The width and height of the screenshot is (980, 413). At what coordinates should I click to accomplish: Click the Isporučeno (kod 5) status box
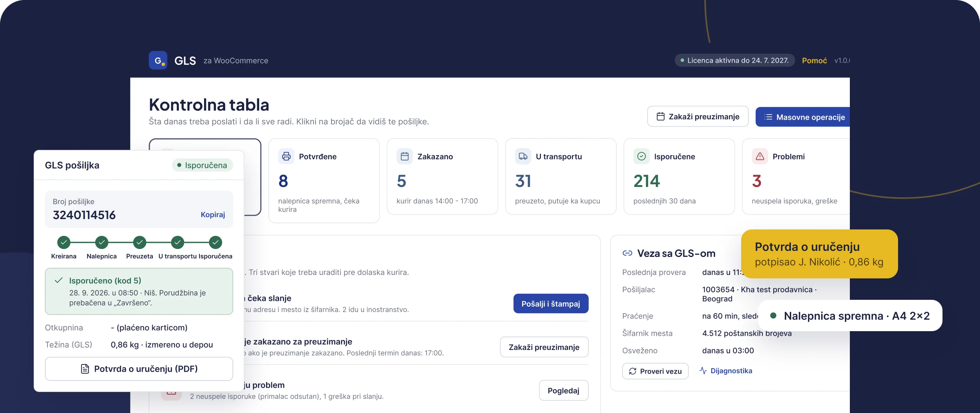pyautogui.click(x=139, y=291)
